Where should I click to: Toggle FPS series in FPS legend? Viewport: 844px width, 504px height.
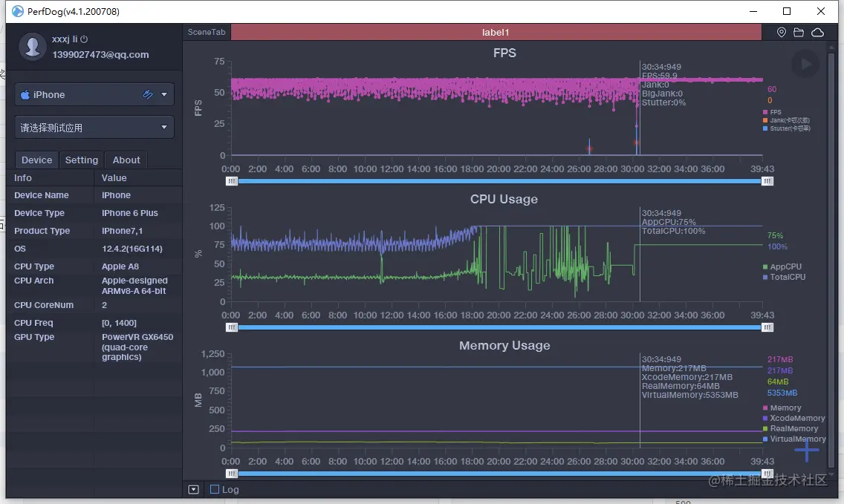(x=772, y=112)
